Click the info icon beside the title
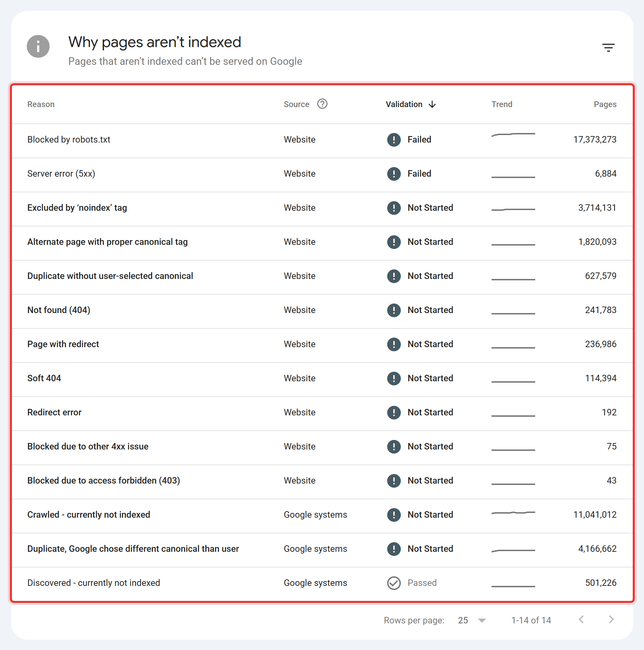This screenshot has width=644, height=650. pos(38,46)
